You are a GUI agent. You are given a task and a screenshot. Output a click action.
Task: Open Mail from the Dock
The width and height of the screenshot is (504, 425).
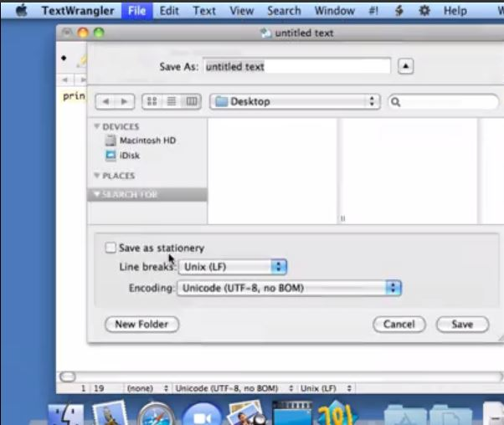coord(110,413)
